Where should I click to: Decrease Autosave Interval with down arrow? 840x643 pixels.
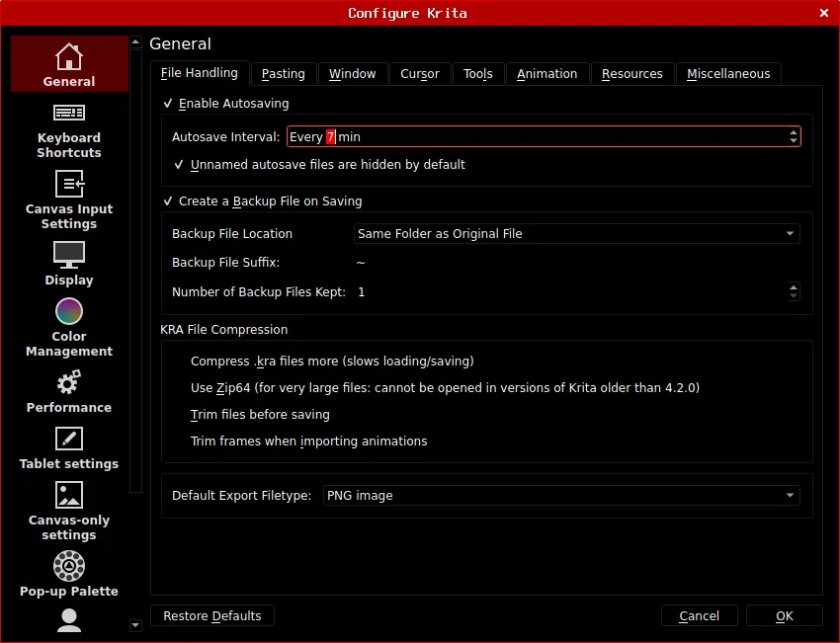(794, 141)
